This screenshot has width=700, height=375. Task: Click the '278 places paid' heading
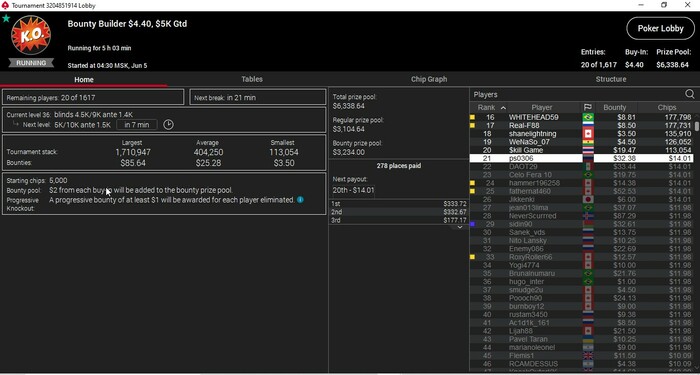(399, 166)
